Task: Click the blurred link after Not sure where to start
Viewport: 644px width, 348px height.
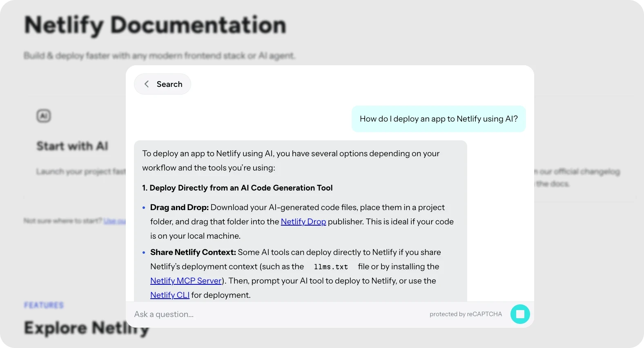Action: pyautogui.click(x=115, y=221)
